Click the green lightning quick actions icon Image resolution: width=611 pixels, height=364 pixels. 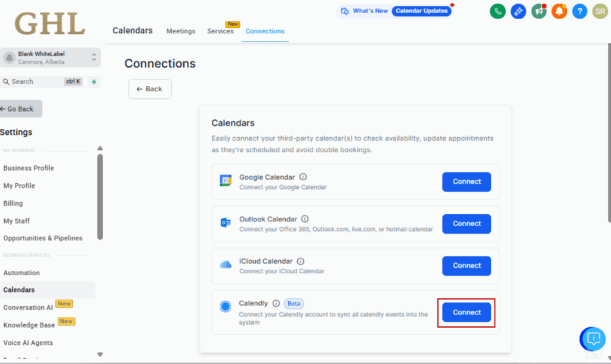click(94, 82)
